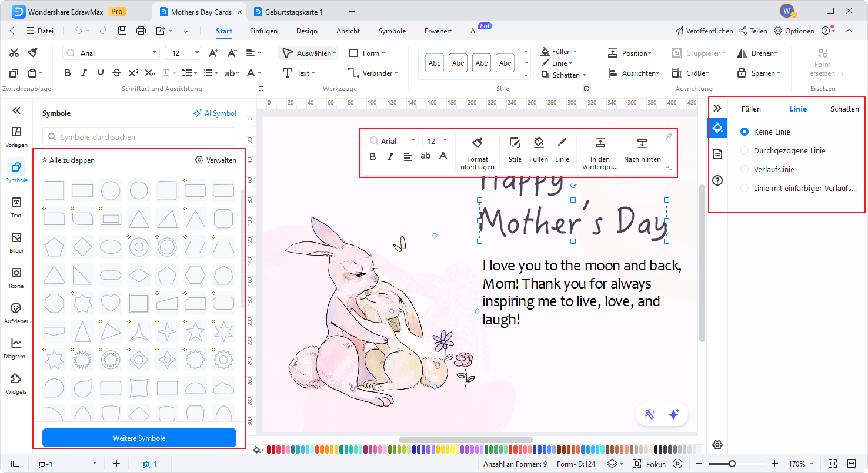Screen dimensions: 868x473
Task: Open the Füllen tab in right panel
Action: pyautogui.click(x=751, y=109)
